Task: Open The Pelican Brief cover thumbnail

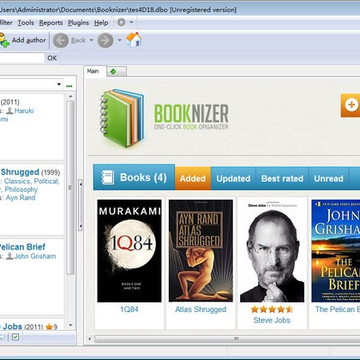Action: tap(336, 251)
